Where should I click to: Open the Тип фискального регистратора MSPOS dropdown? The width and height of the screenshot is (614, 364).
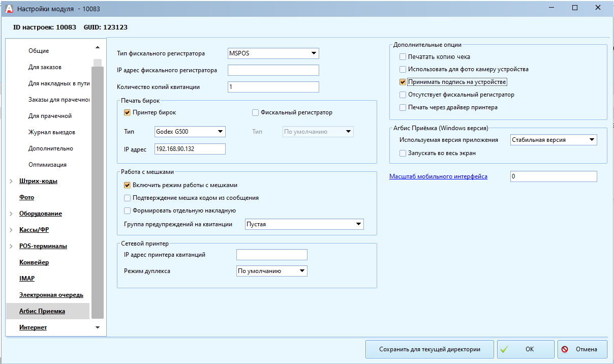tap(273, 53)
